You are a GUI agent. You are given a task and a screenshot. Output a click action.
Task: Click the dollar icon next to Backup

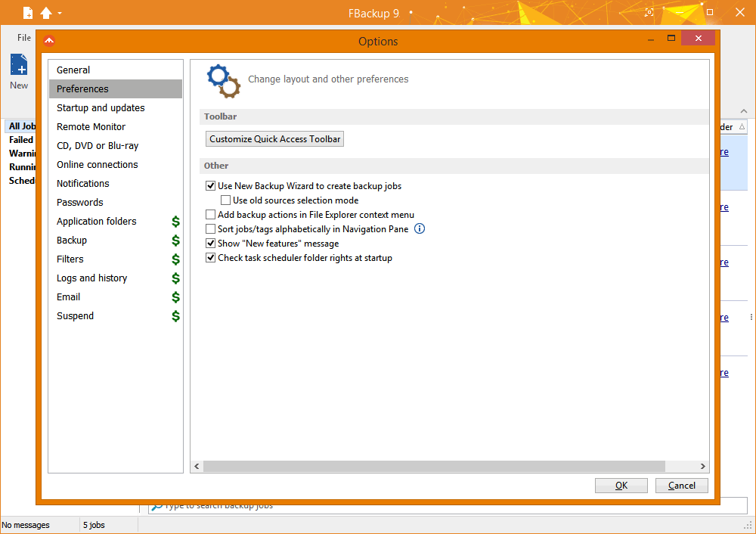tap(175, 241)
